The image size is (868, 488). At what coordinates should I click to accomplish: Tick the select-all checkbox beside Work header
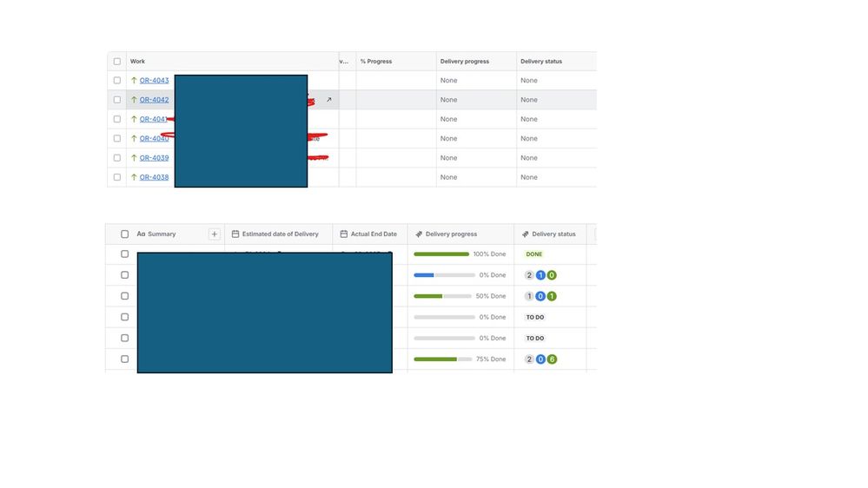coord(116,62)
